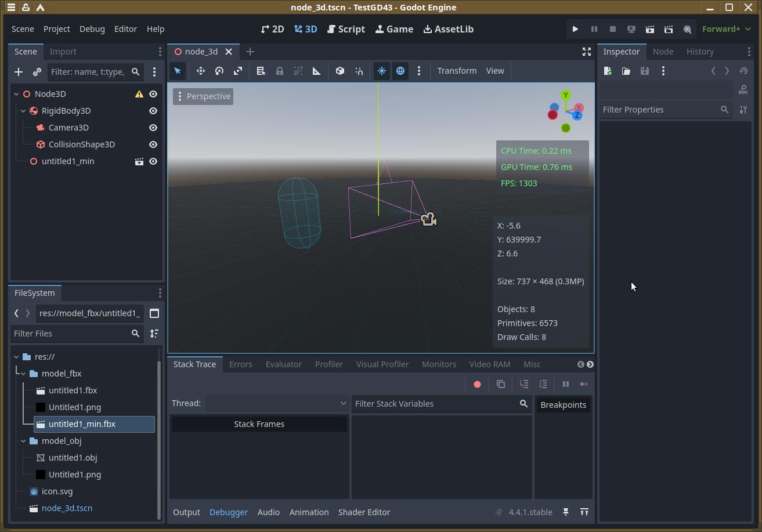Click the red record icon in debugger

(477, 384)
